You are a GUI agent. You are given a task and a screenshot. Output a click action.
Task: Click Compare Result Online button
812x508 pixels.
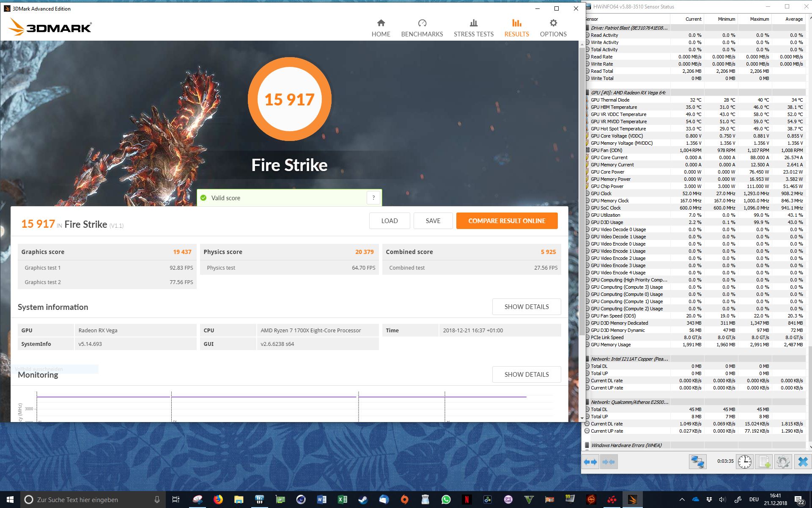(507, 221)
